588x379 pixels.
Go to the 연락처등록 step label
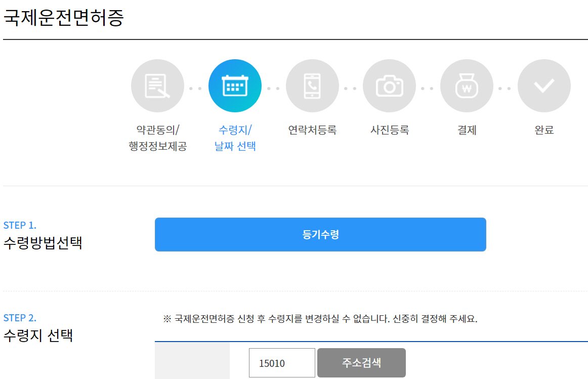[x=312, y=130]
